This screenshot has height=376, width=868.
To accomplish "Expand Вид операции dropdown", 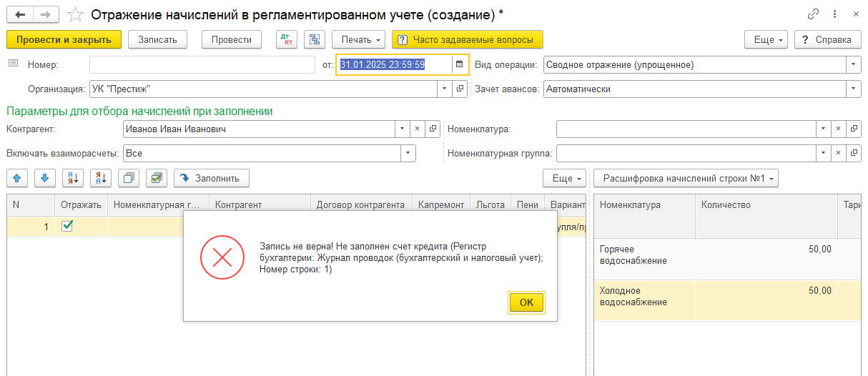I will coord(854,65).
